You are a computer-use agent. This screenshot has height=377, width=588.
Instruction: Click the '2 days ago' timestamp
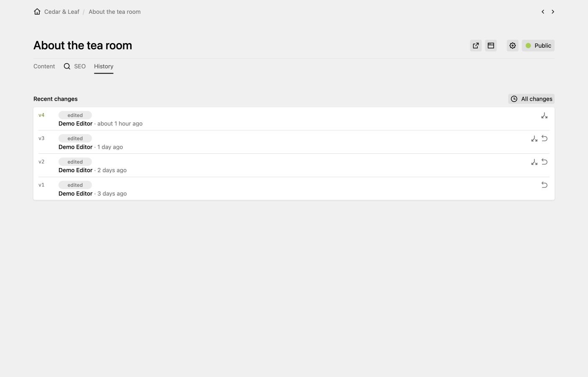[x=112, y=170]
